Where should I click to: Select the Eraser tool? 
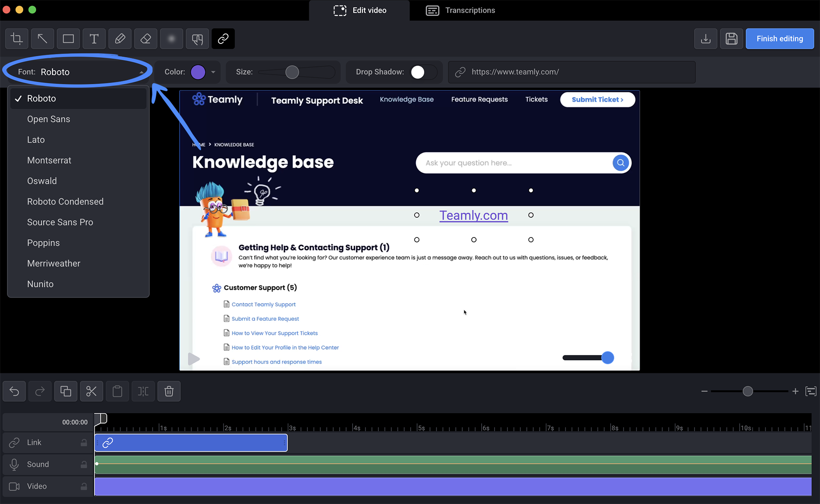[146, 39]
